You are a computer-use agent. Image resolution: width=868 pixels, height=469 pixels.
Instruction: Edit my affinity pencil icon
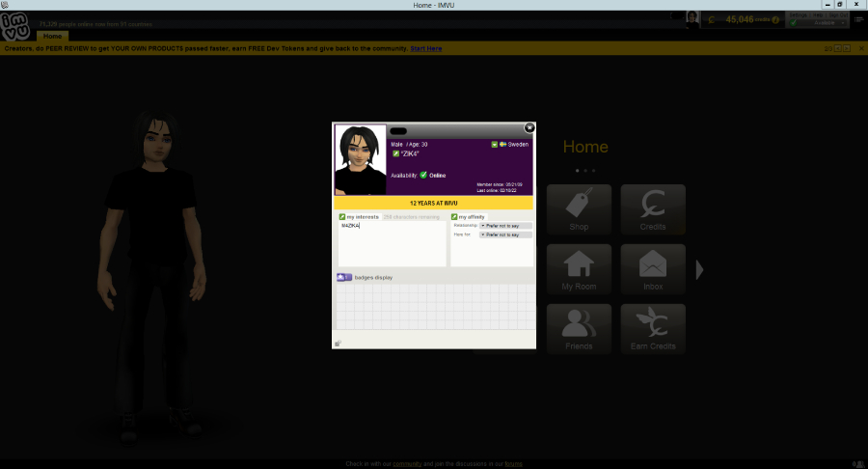pos(454,217)
